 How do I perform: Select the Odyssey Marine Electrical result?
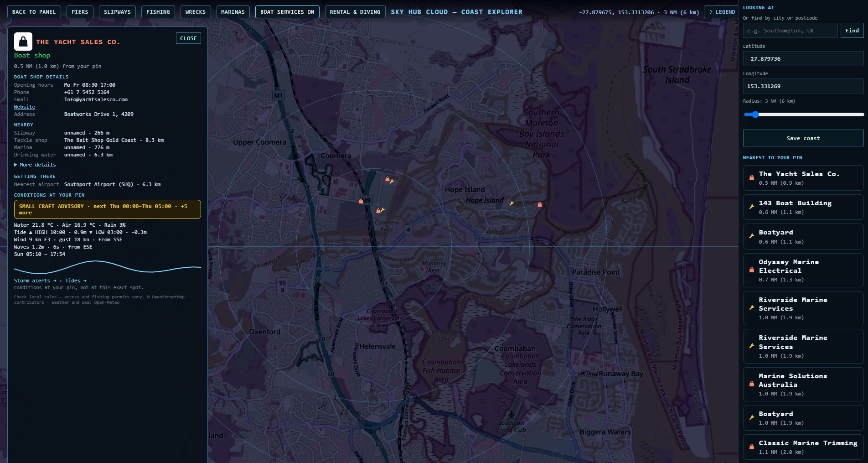[803, 270]
